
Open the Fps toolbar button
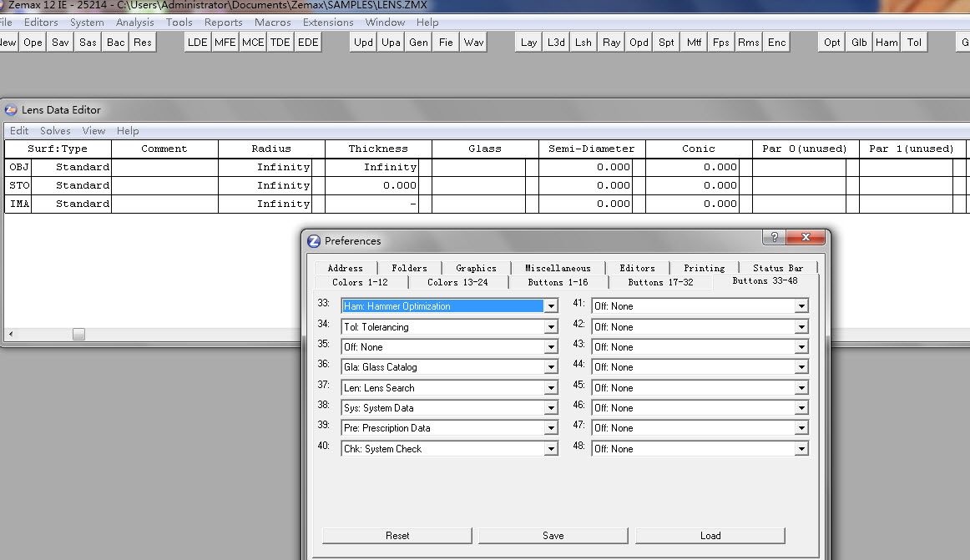[x=721, y=42]
